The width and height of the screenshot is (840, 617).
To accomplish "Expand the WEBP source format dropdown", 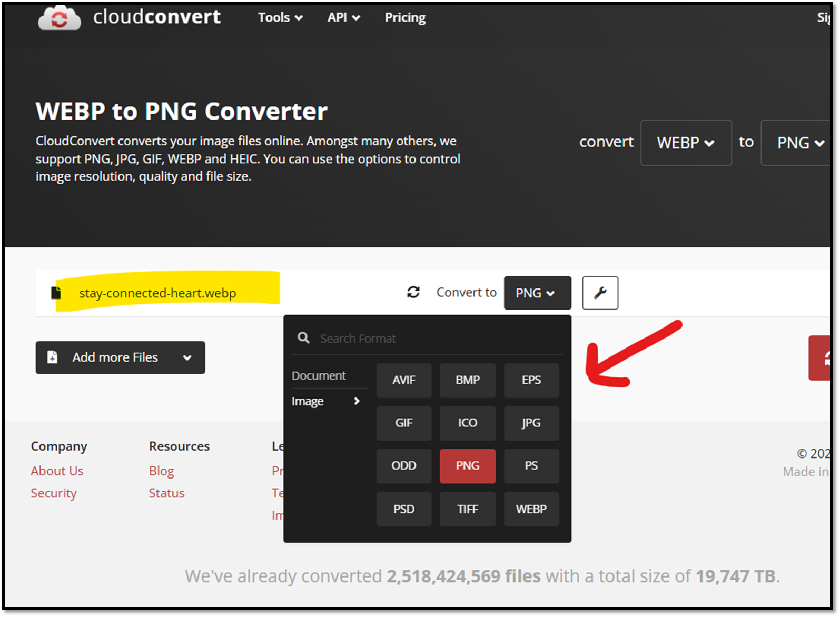I will point(686,143).
